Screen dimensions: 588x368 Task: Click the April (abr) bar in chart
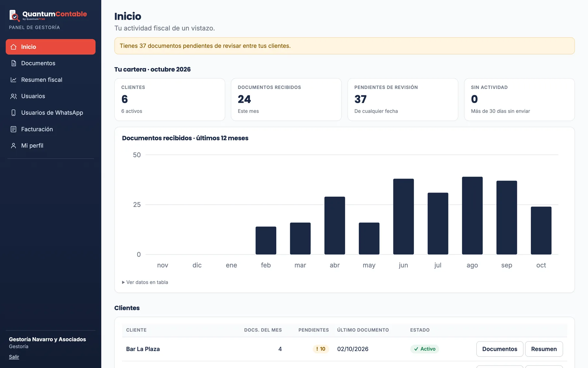pyautogui.click(x=335, y=225)
